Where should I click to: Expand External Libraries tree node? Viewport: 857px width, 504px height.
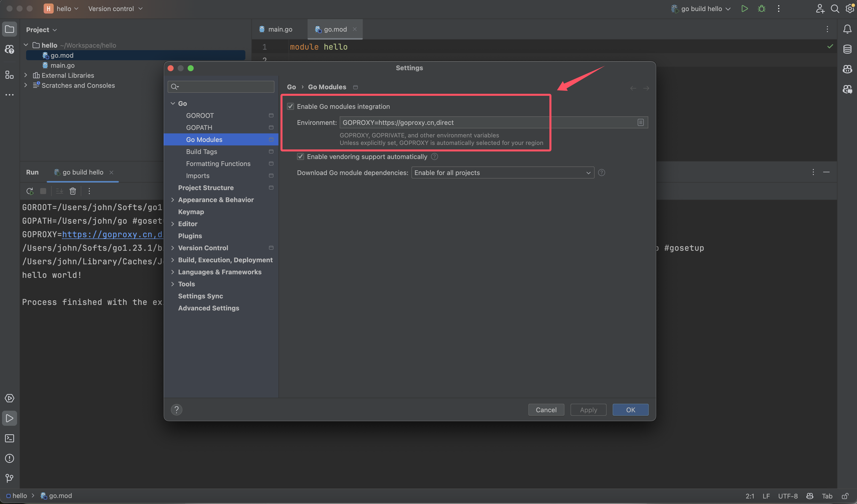26,75
